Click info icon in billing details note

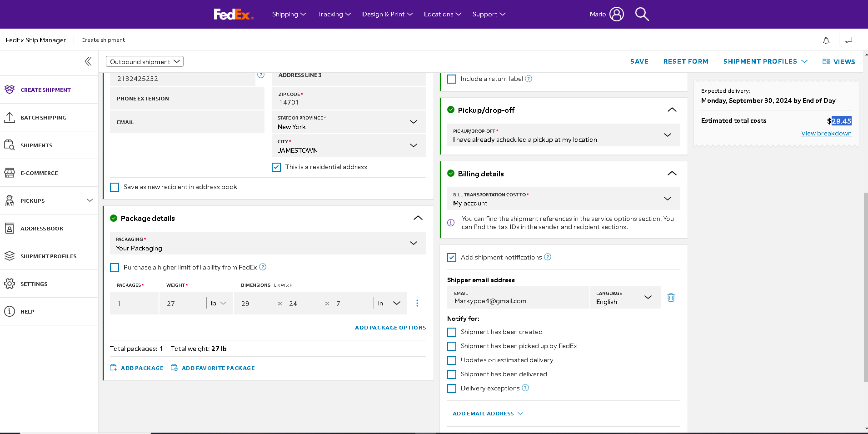click(x=451, y=223)
